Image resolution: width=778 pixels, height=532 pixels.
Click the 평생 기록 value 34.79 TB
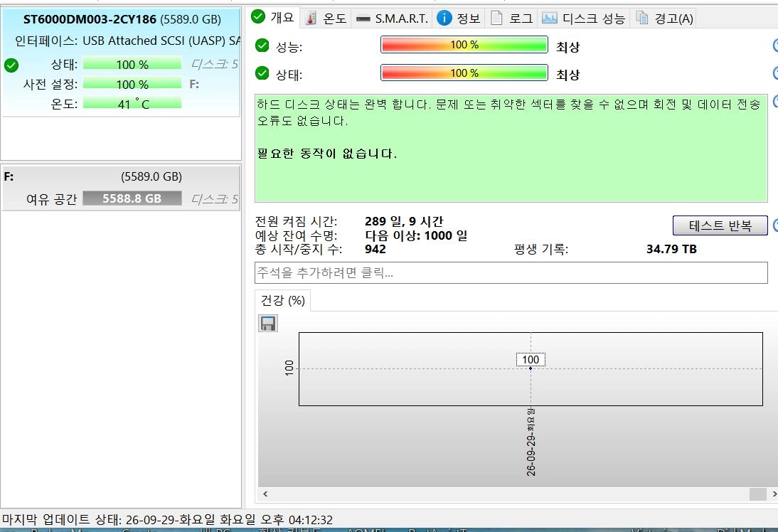click(671, 249)
